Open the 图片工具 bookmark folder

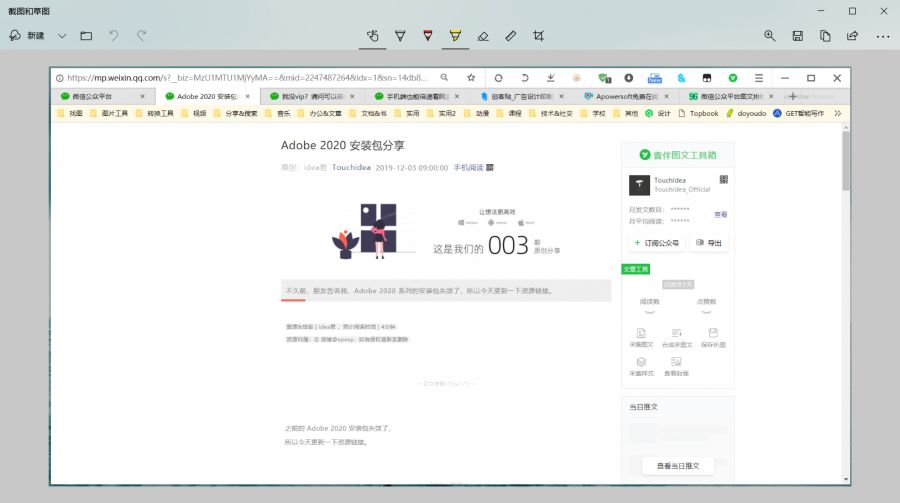tap(108, 114)
